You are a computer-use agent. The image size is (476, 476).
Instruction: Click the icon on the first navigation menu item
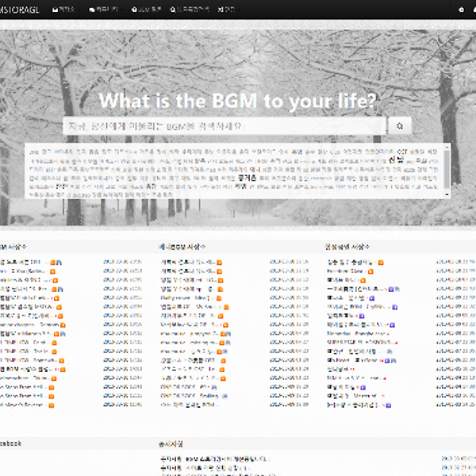[x=56, y=10]
